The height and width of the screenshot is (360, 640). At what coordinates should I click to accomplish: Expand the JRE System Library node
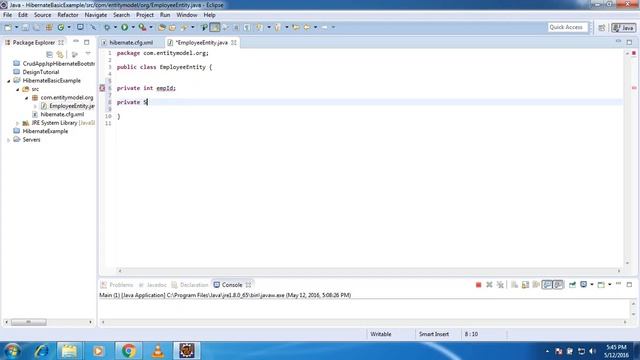(18, 123)
